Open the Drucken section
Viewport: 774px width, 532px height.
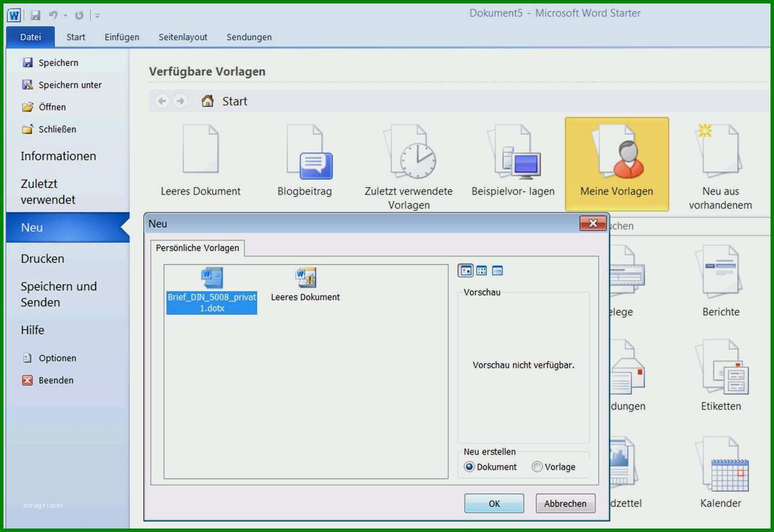pyautogui.click(x=42, y=259)
